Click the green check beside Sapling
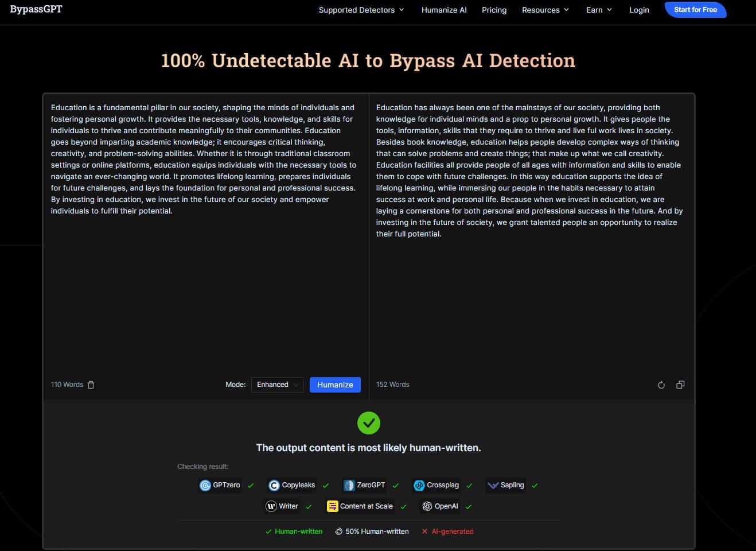 (535, 486)
